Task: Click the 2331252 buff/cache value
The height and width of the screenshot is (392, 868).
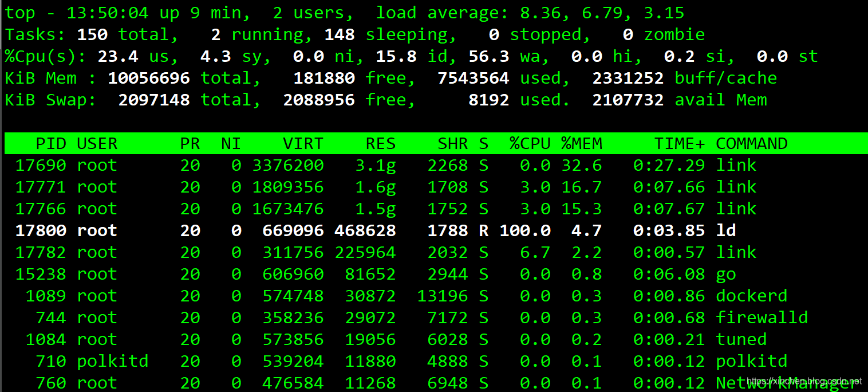Action: click(x=628, y=78)
